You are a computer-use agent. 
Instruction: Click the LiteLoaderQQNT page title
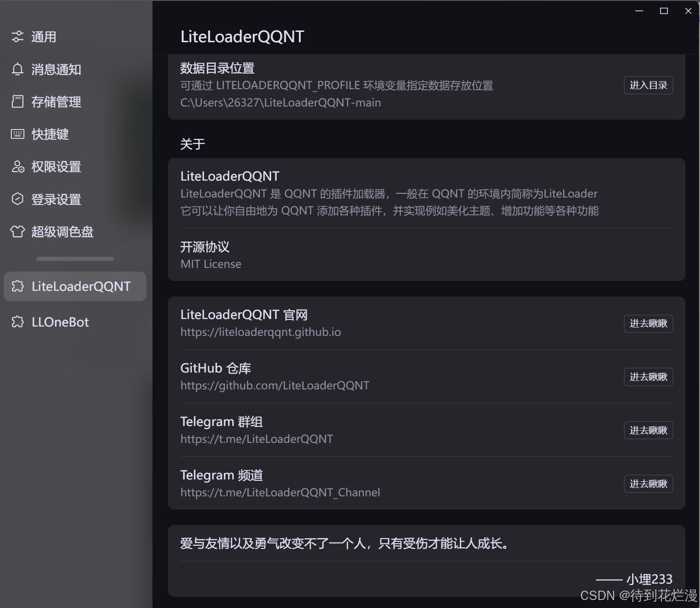pos(243,37)
